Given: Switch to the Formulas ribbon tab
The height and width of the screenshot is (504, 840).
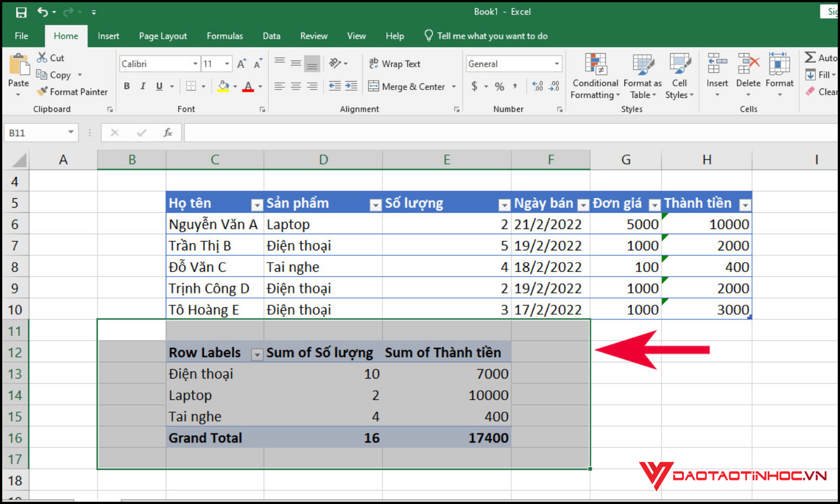Looking at the screenshot, I should [225, 35].
